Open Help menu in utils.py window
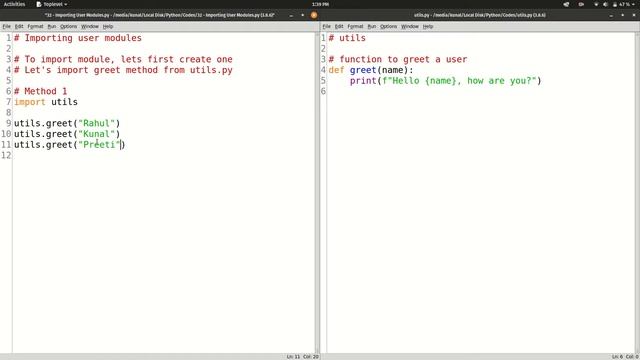640x360 pixels. (427, 26)
